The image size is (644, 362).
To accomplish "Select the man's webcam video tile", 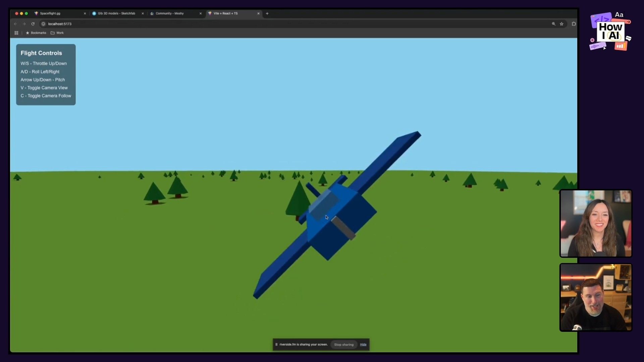I will point(596,297).
